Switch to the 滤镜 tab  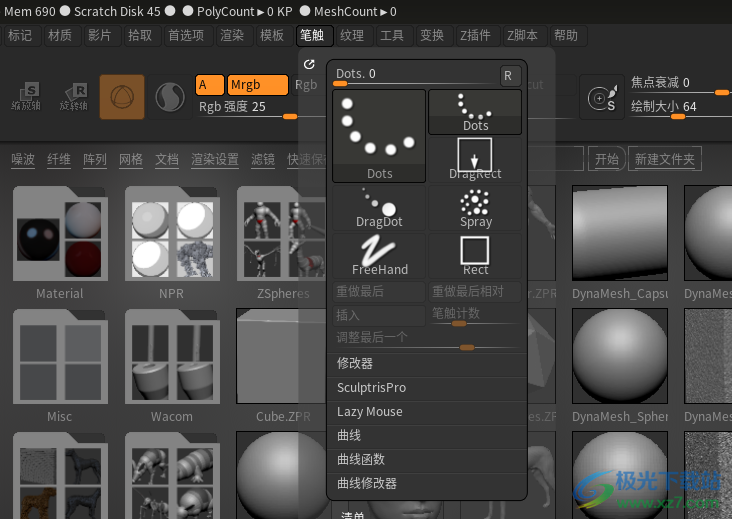(x=263, y=160)
